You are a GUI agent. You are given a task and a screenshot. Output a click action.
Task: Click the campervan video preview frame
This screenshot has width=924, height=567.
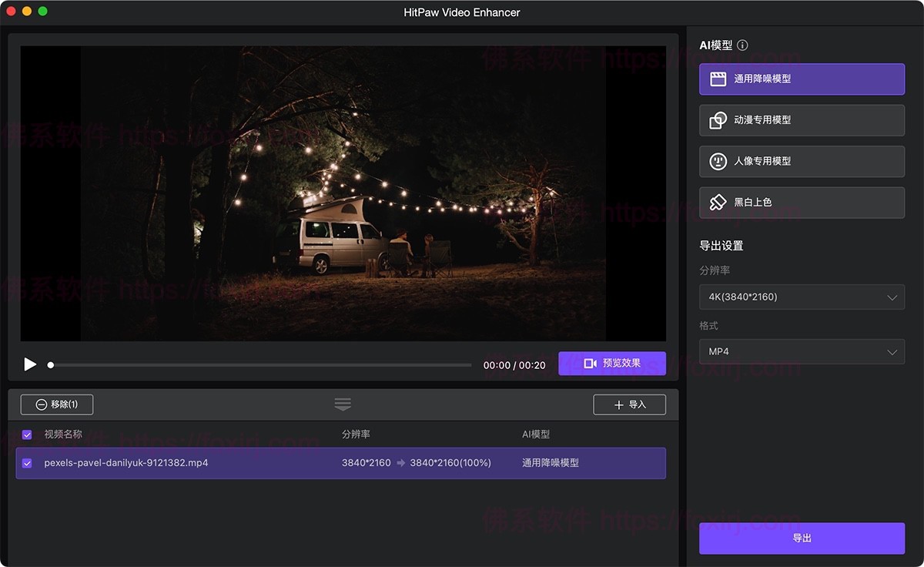343,193
